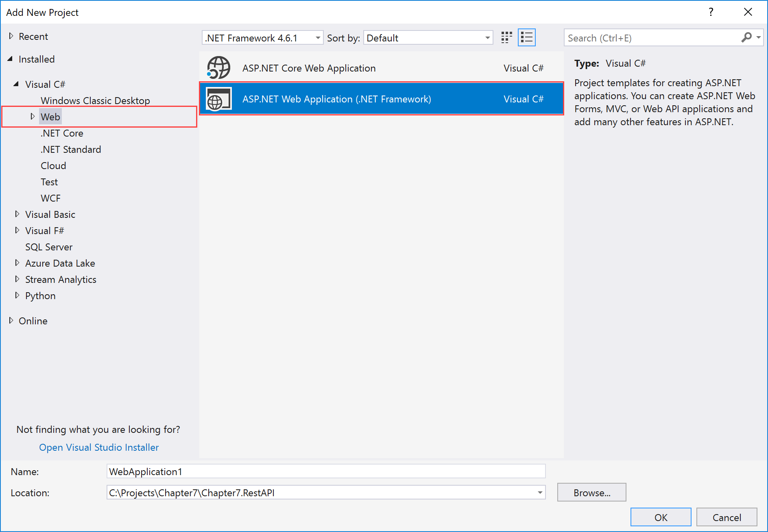This screenshot has width=768, height=532.
Task: Expand the Visual Basic node
Action: 17,214
